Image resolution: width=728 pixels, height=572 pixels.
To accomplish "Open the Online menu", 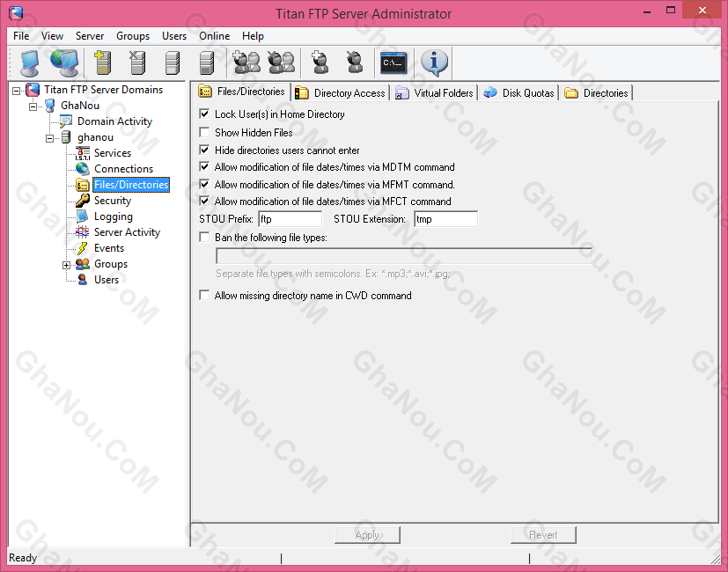I will (215, 36).
